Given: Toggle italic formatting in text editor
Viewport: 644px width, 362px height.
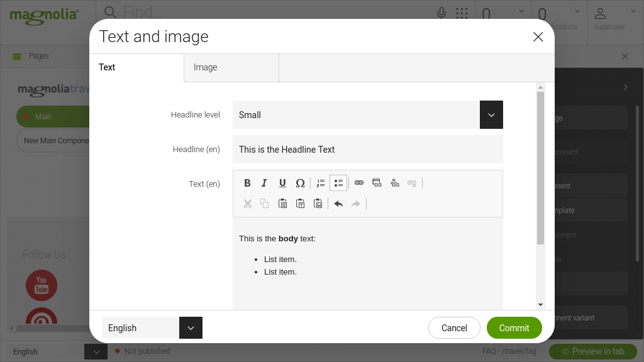Looking at the screenshot, I should [265, 183].
